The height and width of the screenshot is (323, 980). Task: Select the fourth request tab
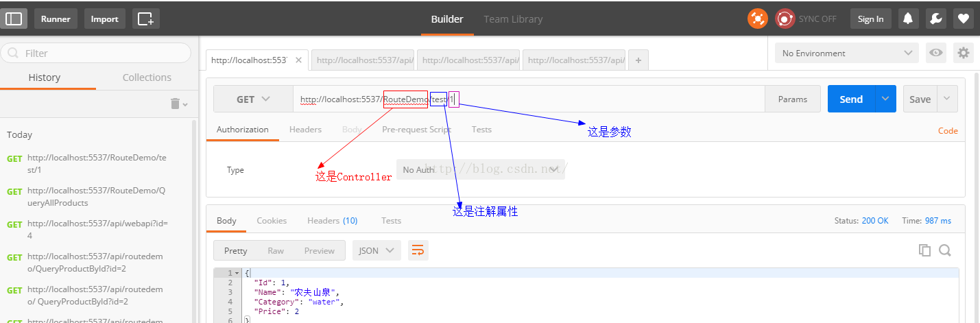[575, 60]
